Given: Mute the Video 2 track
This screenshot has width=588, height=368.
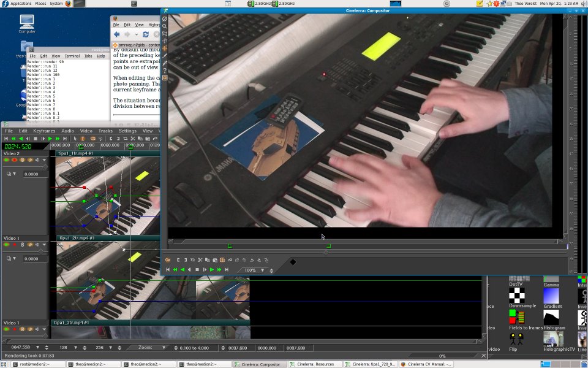Looking at the screenshot, I should pos(37,160).
